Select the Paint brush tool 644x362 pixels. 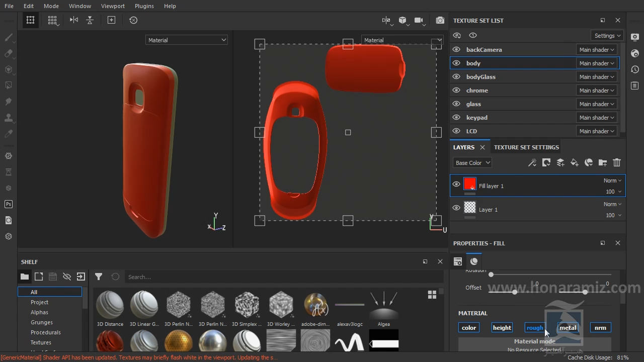point(9,37)
